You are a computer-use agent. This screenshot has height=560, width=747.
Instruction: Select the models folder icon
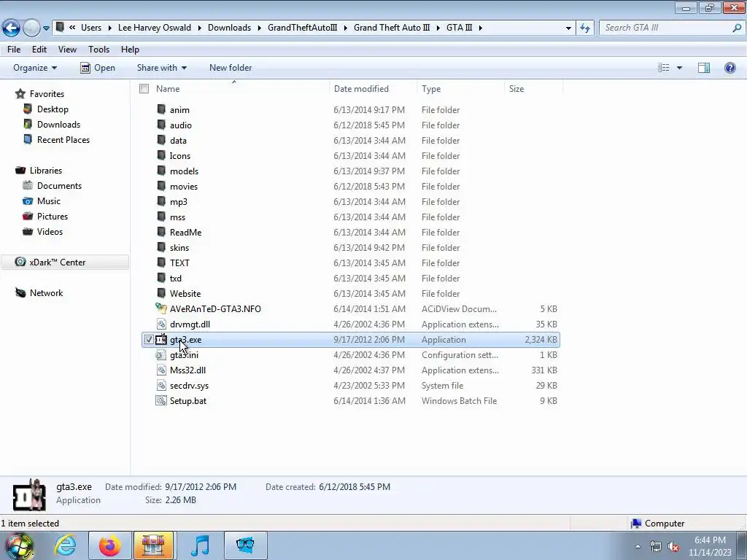point(161,170)
